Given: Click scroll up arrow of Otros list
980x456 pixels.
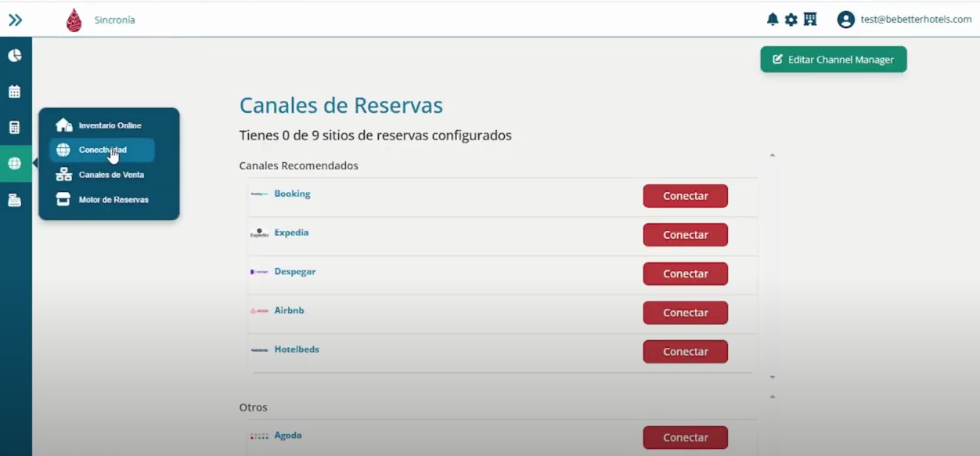Looking at the screenshot, I should tap(773, 396).
